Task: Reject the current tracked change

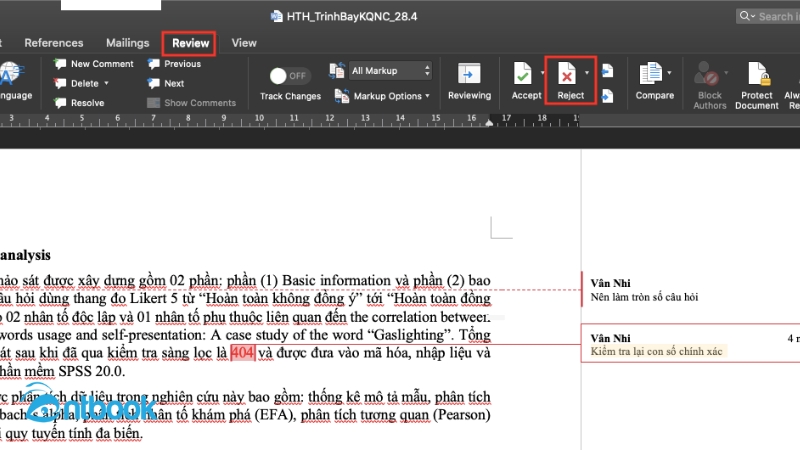Action: (x=566, y=75)
